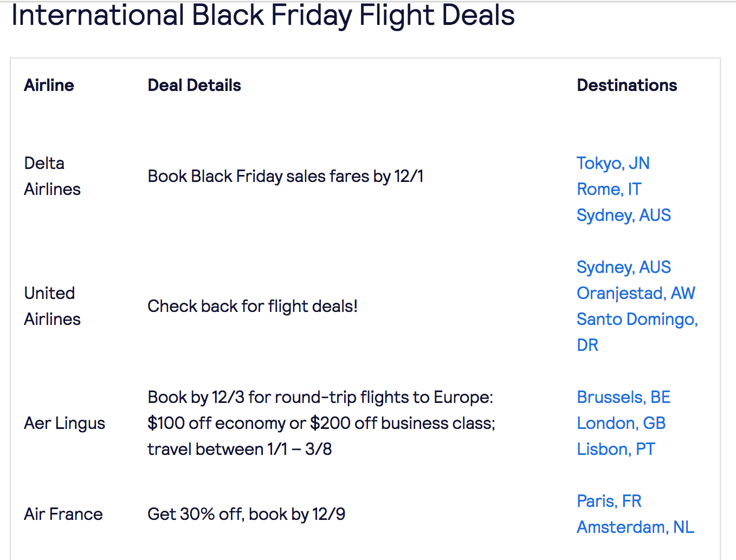Follow the Oranjestad, AW link
This screenshot has width=736, height=560.
point(635,293)
